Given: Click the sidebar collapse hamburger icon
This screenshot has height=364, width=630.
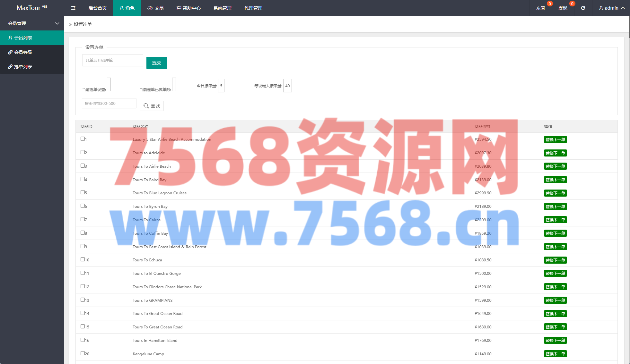Looking at the screenshot, I should tap(73, 8).
